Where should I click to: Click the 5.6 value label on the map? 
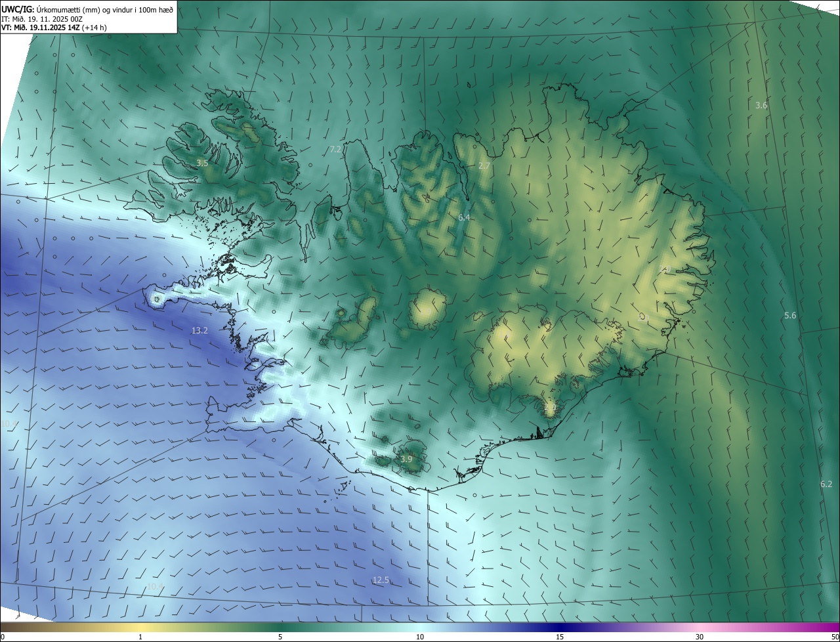790,316
